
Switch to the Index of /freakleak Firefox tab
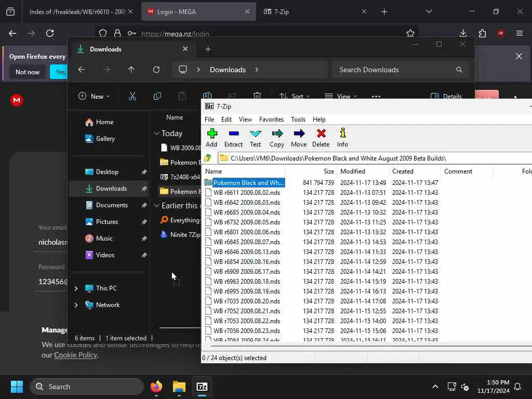click(x=78, y=11)
